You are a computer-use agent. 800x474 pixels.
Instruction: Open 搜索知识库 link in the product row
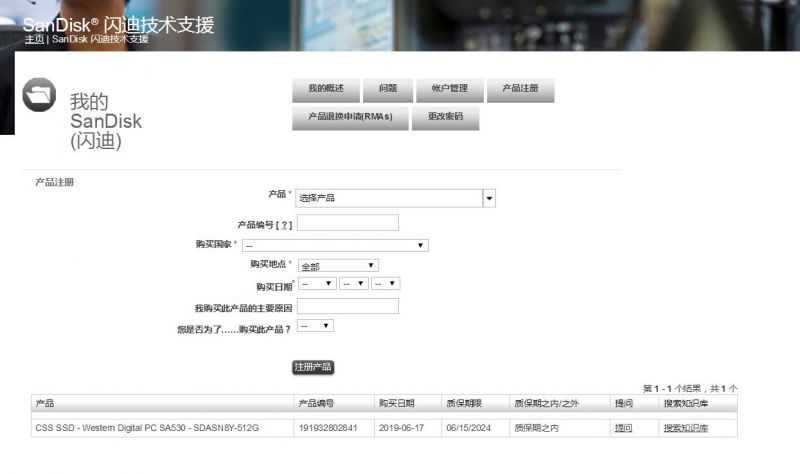pyautogui.click(x=685, y=428)
